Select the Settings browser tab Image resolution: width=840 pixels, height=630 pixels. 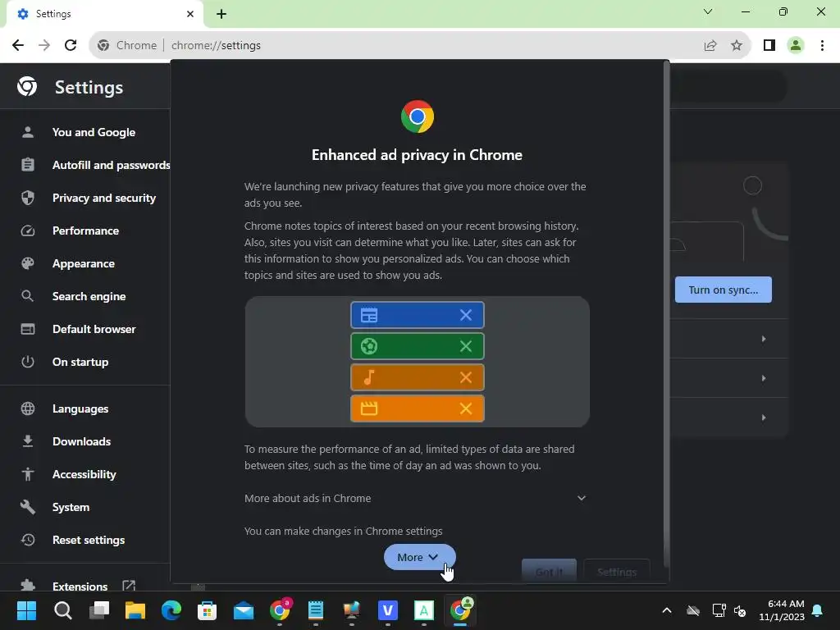[x=105, y=14]
